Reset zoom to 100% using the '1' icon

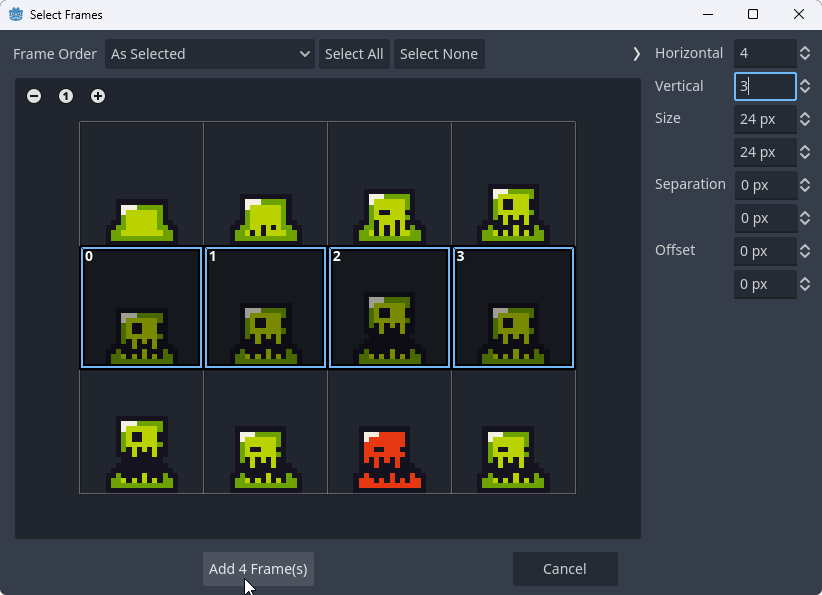point(66,96)
